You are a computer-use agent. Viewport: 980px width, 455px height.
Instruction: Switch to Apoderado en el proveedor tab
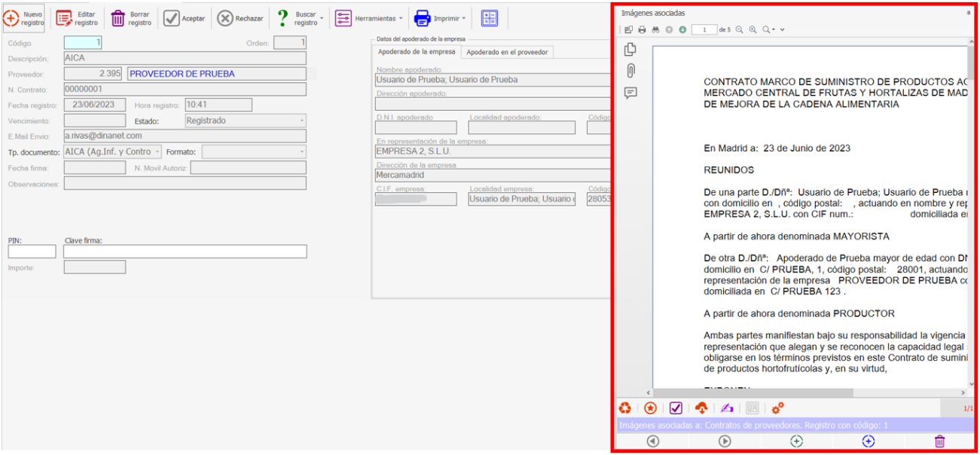coord(507,52)
